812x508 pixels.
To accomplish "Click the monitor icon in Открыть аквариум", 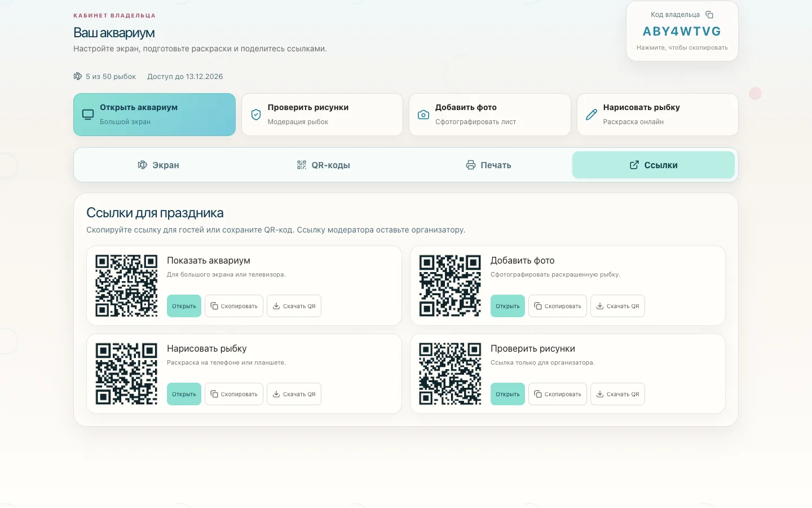I will (x=88, y=115).
